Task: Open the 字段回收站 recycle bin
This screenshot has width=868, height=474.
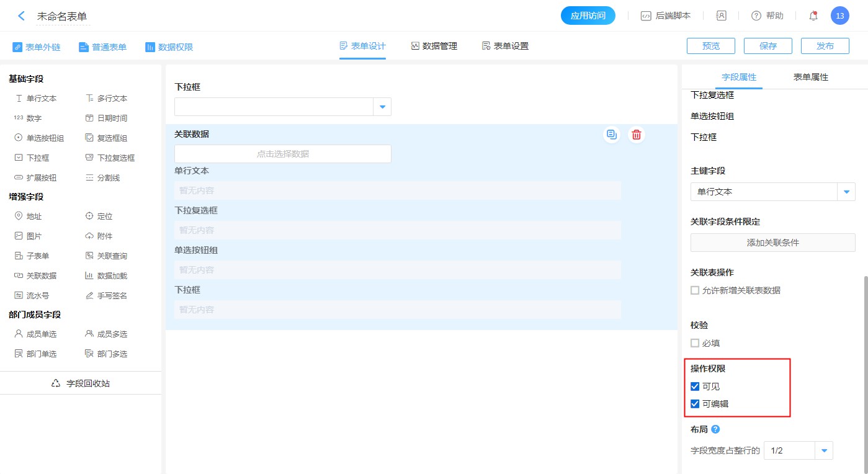Action: (81, 383)
